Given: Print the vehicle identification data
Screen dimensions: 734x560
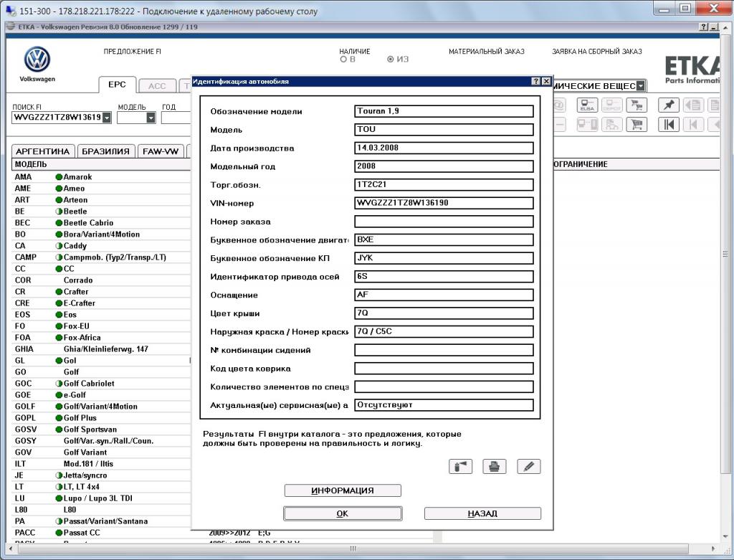Looking at the screenshot, I should (x=495, y=466).
